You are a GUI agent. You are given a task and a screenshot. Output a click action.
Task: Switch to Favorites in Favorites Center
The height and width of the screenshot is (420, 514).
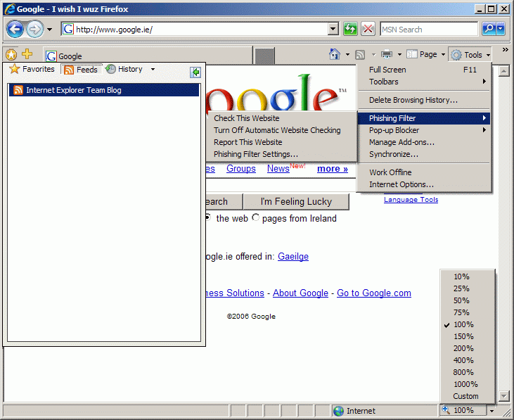pos(32,69)
